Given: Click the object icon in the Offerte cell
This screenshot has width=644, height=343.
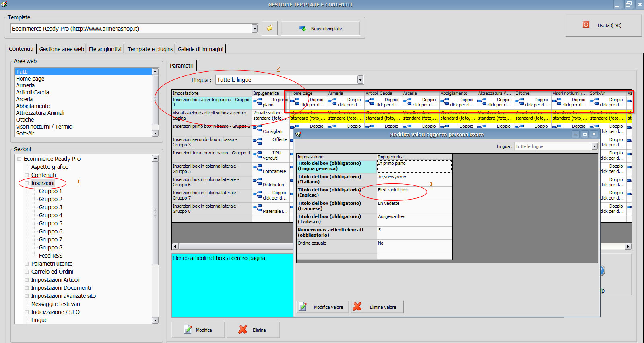Looking at the screenshot, I should tap(257, 141).
